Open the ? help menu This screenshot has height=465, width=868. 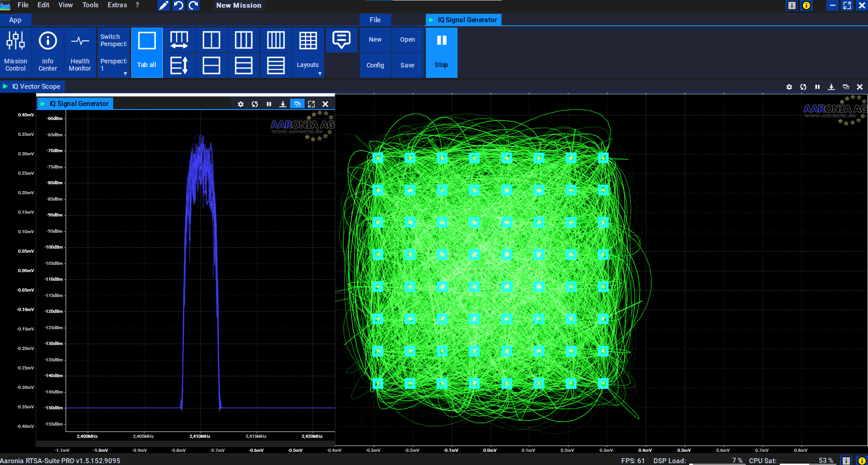click(138, 5)
